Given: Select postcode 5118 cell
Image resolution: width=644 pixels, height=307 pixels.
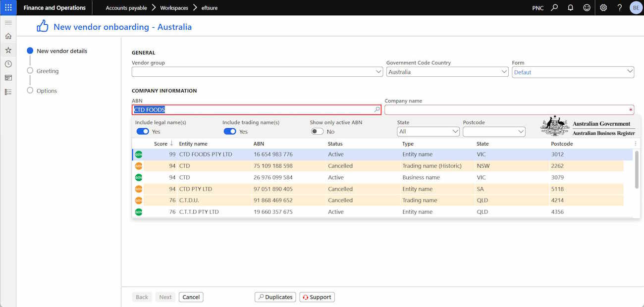Looking at the screenshot, I should pyautogui.click(x=557, y=189).
